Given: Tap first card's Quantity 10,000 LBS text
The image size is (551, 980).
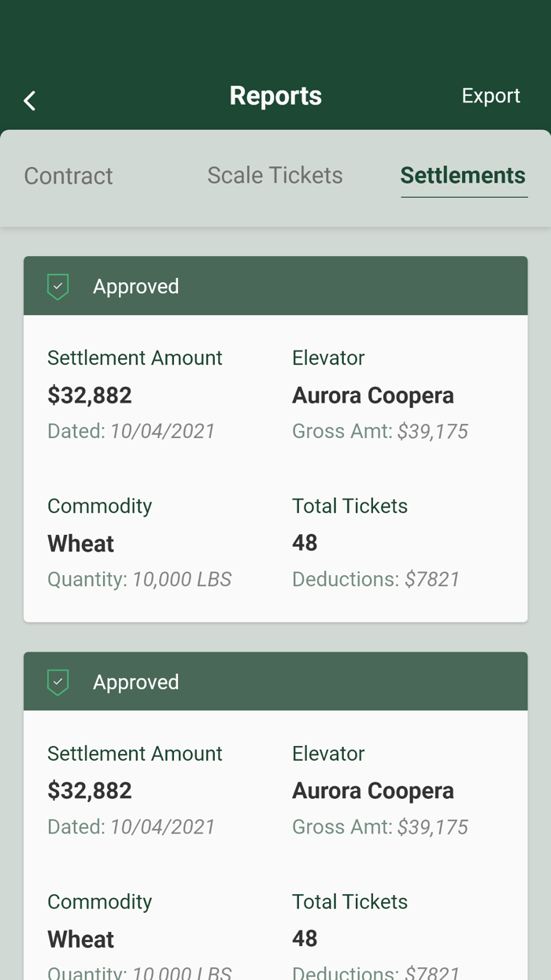Looking at the screenshot, I should (139, 579).
